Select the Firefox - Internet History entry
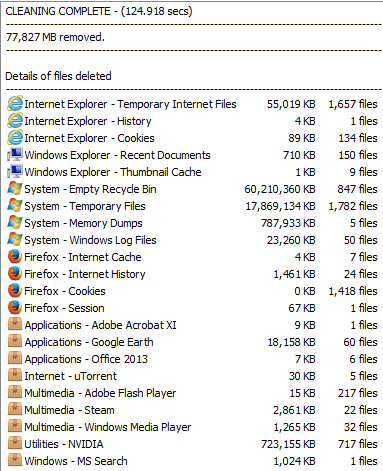Viewport: 383px width, 471px height. pos(192,274)
